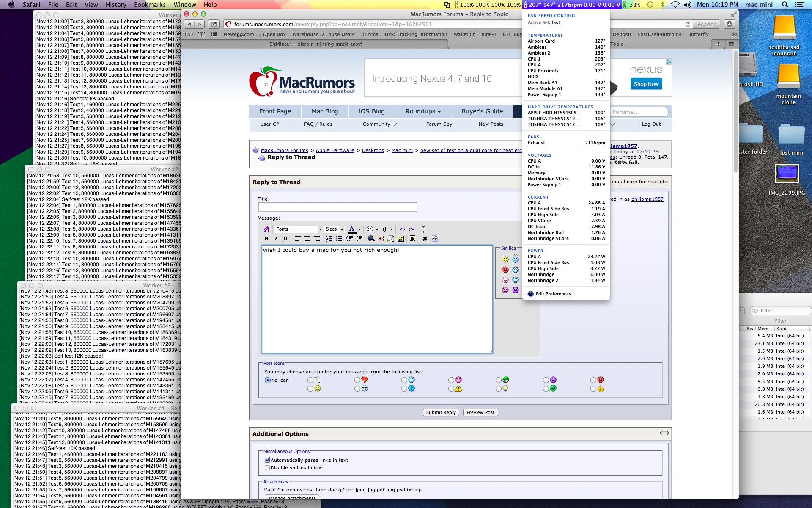This screenshot has width=812, height=508.
Task: Click Safari Share toolbar button
Action: [x=214, y=24]
